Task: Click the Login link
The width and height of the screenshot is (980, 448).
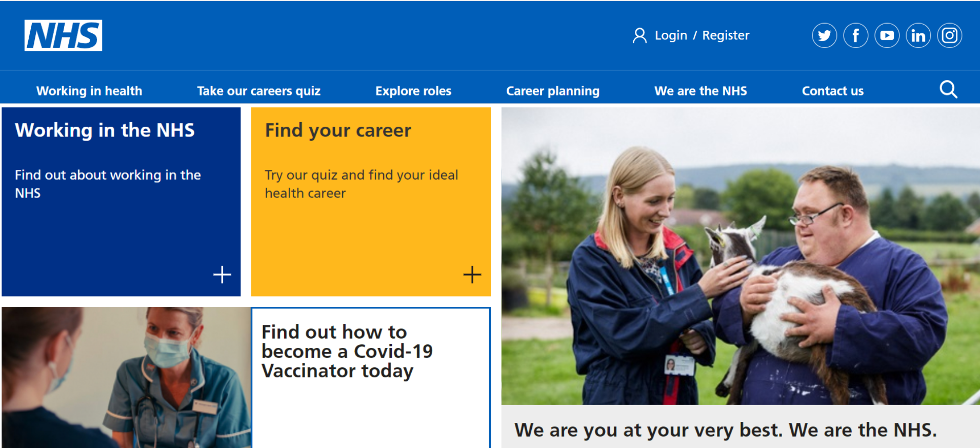Action: 671,35
